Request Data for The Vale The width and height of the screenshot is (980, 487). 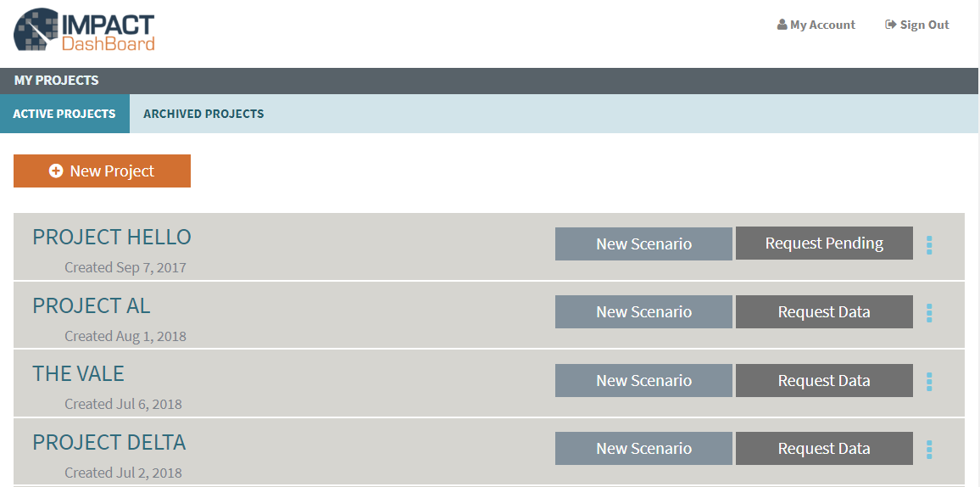[824, 381]
